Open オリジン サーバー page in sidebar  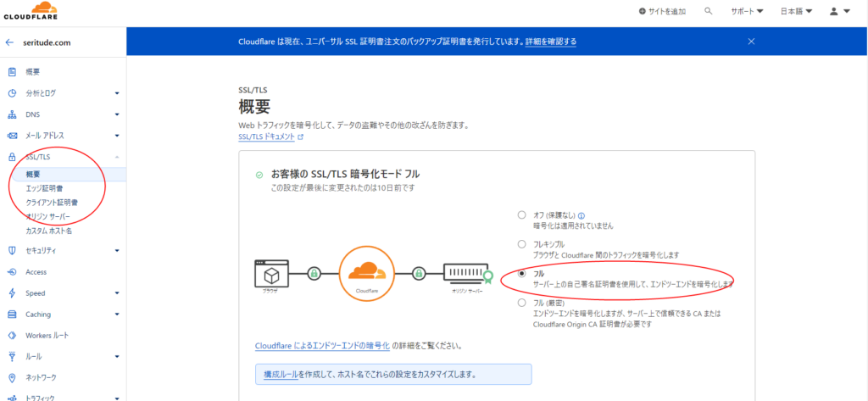(47, 216)
